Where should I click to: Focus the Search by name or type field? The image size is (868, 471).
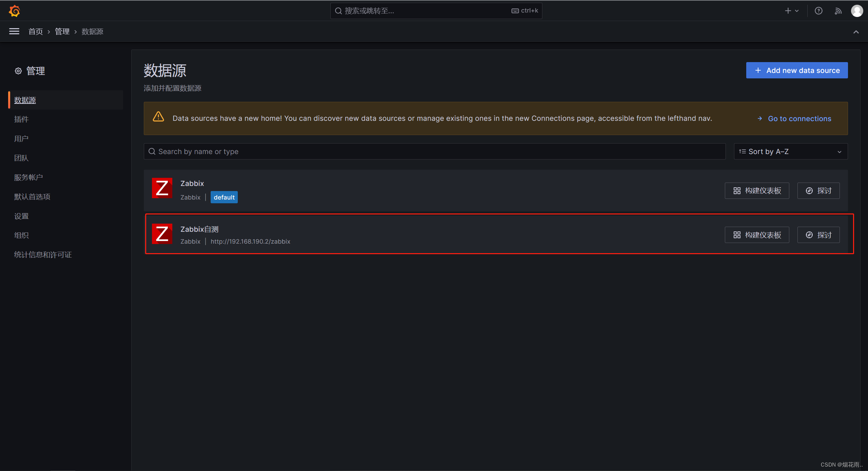435,151
